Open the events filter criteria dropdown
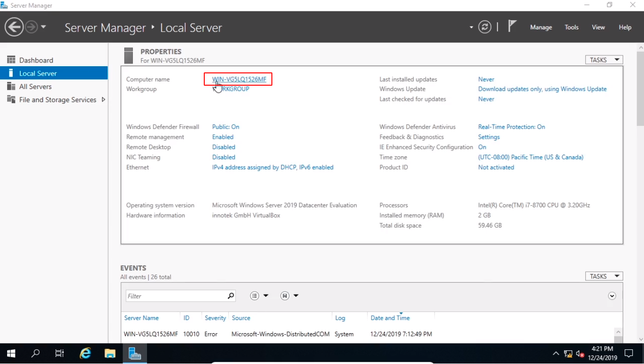The height and width of the screenshot is (364, 644). click(259, 296)
